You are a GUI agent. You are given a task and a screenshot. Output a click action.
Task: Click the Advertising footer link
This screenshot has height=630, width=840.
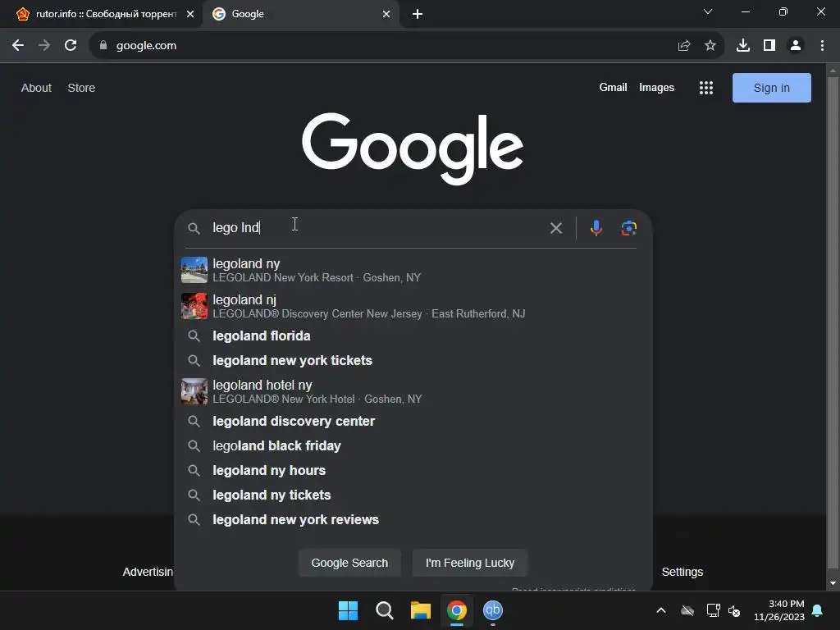(x=148, y=572)
